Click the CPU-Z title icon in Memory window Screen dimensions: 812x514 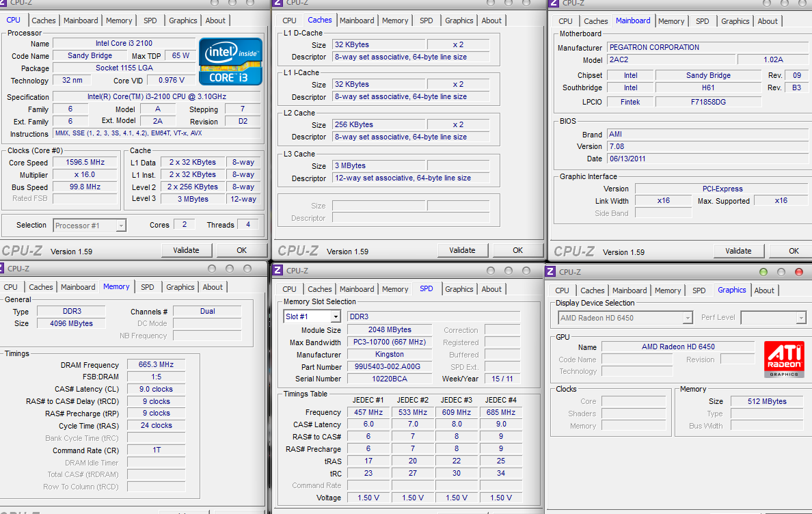3,269
